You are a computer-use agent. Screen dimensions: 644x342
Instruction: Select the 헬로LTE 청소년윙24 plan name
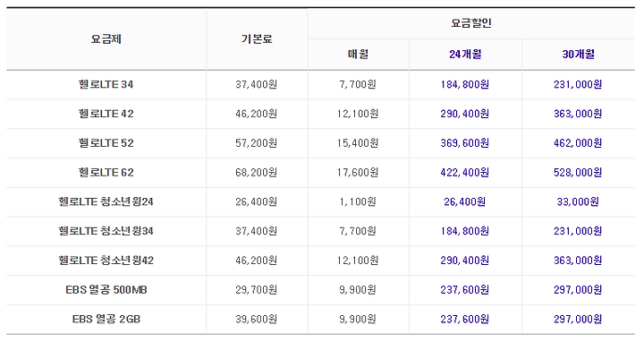(106, 201)
